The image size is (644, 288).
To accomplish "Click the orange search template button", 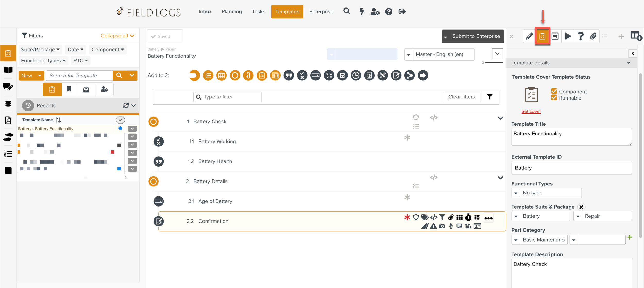I will (x=119, y=76).
